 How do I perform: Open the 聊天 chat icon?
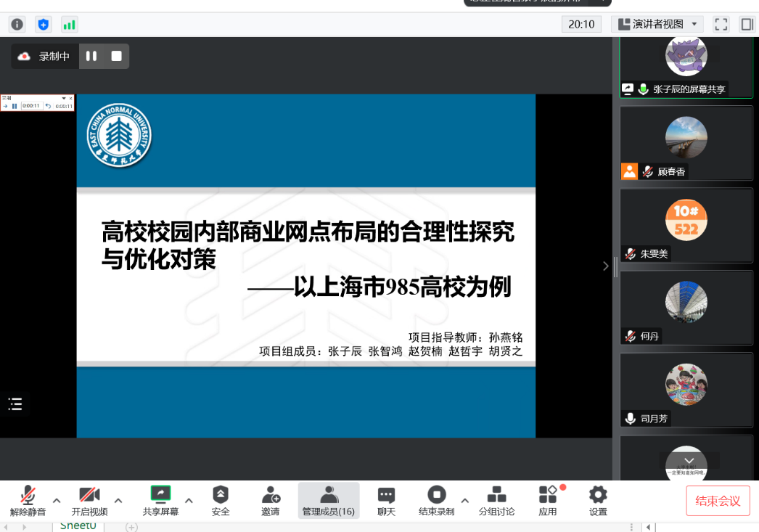point(386,500)
